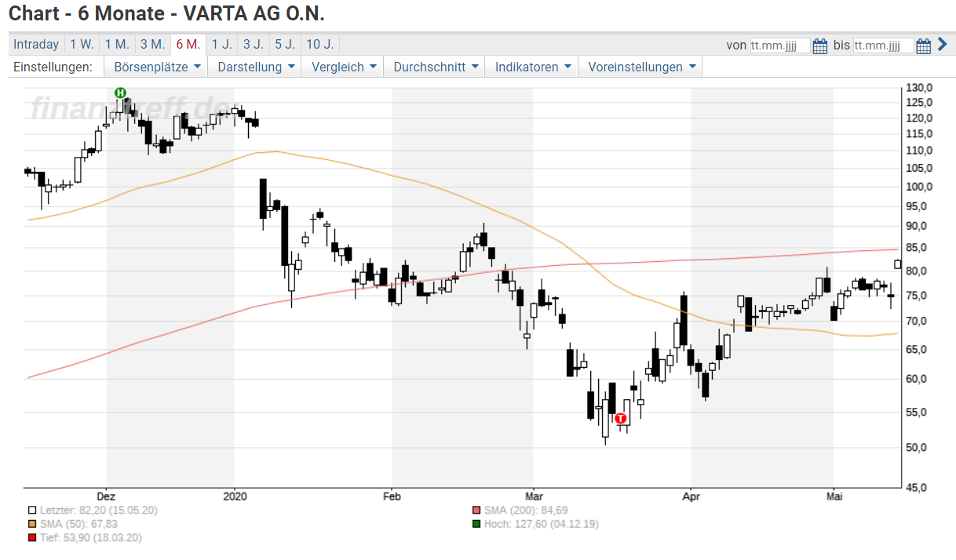The height and width of the screenshot is (560, 956).
Task: Select the 1 W. time range tab
Action: click(82, 45)
